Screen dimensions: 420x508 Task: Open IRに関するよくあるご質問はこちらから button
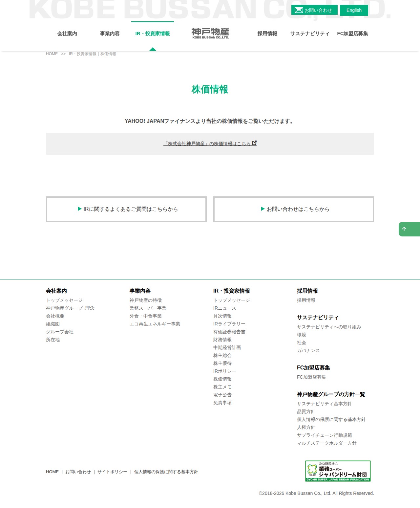[x=126, y=209]
